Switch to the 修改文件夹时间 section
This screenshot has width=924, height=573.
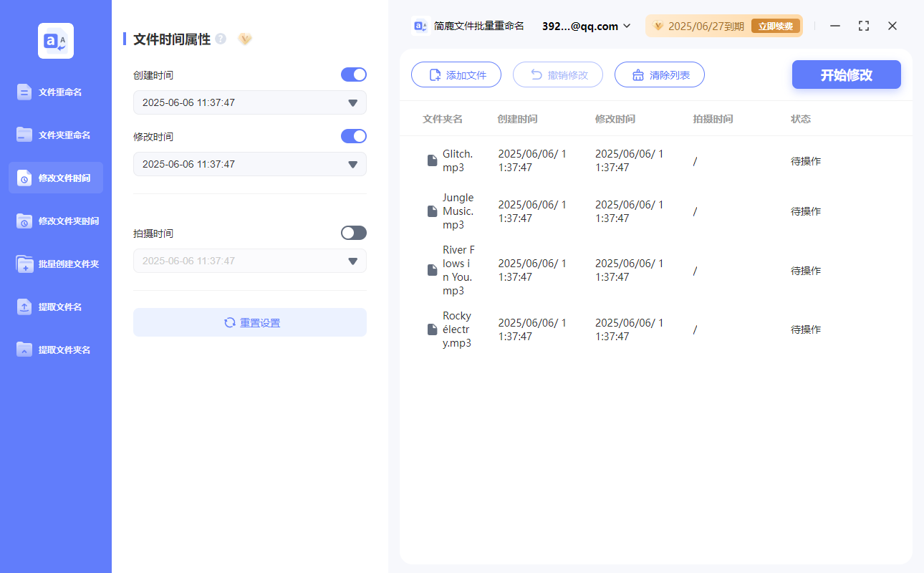click(x=55, y=221)
